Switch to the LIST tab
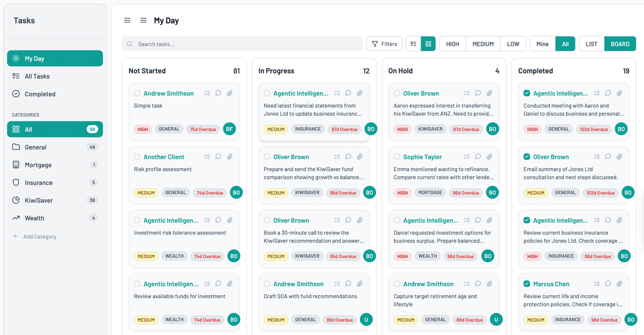 point(591,44)
